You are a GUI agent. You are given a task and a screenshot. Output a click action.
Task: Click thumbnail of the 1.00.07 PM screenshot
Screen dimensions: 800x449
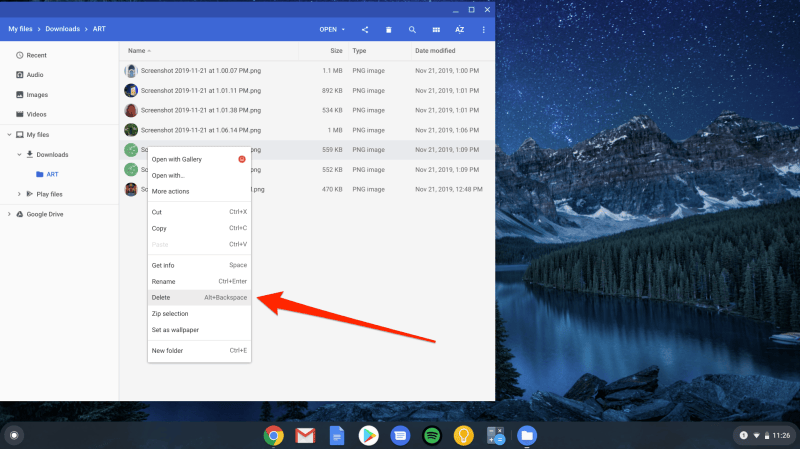pos(131,70)
